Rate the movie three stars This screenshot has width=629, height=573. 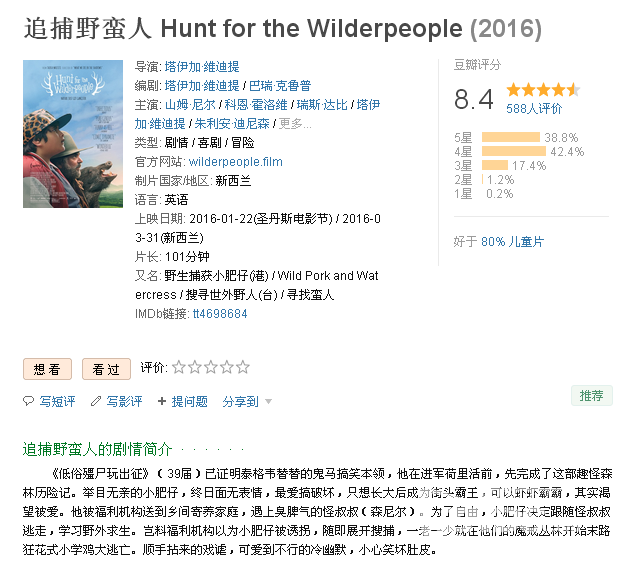[x=211, y=367]
